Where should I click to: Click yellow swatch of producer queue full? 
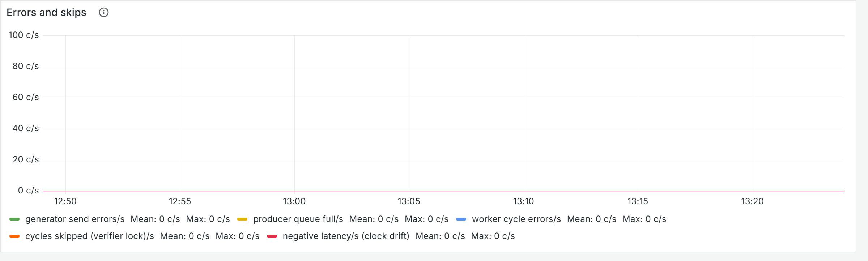[242, 219]
